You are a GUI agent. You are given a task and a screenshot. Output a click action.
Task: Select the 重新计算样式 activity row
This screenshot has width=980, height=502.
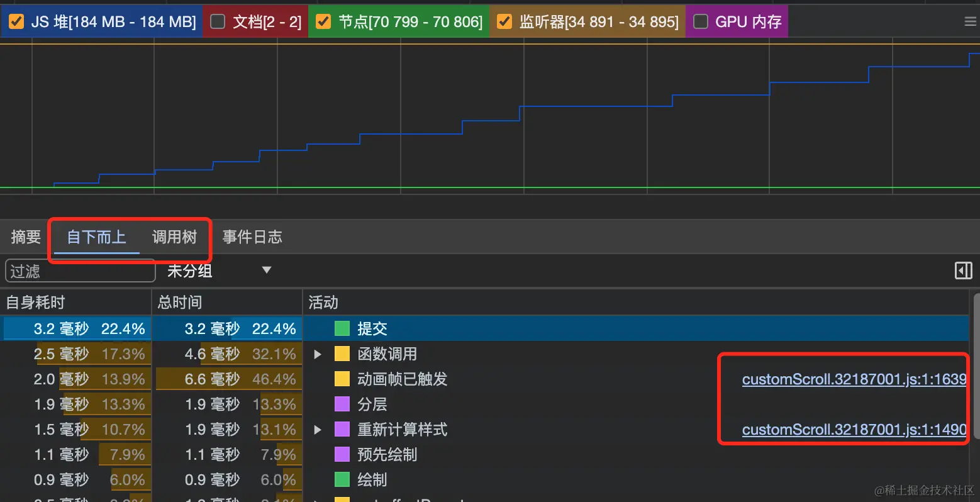484,429
